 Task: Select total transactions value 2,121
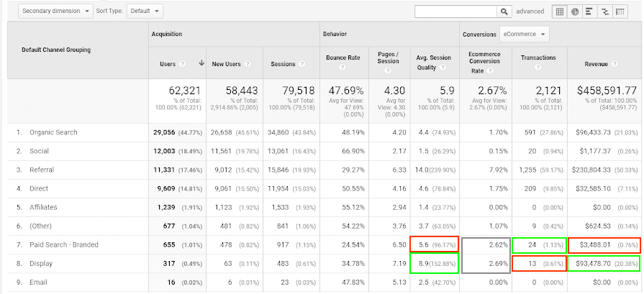point(550,90)
